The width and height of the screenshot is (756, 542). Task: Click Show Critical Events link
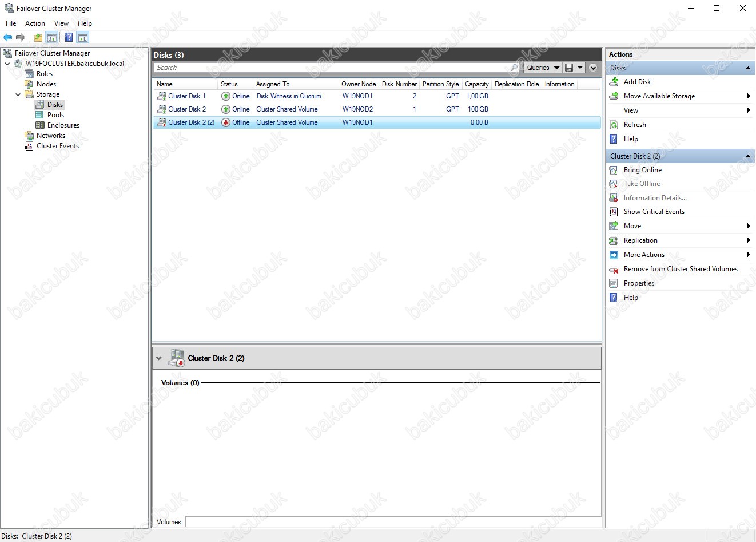[x=654, y=212]
